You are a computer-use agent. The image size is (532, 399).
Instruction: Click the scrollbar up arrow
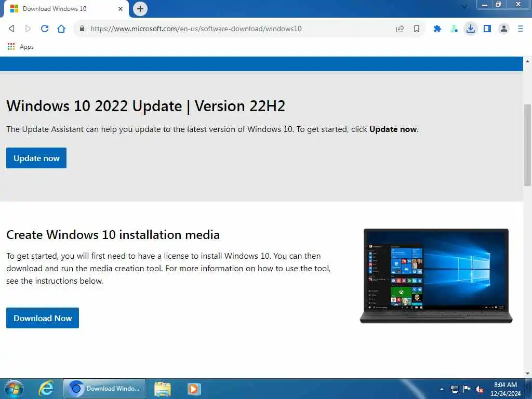527,61
